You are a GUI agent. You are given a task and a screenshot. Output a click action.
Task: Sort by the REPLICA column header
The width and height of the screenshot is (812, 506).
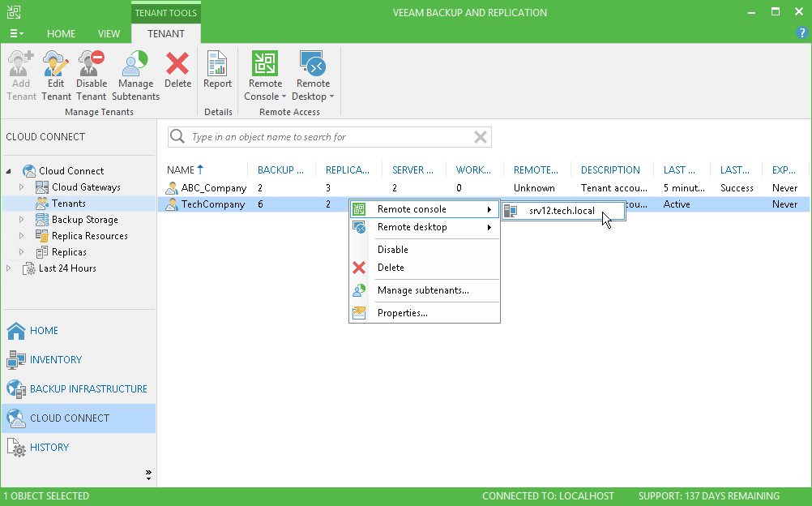348,170
